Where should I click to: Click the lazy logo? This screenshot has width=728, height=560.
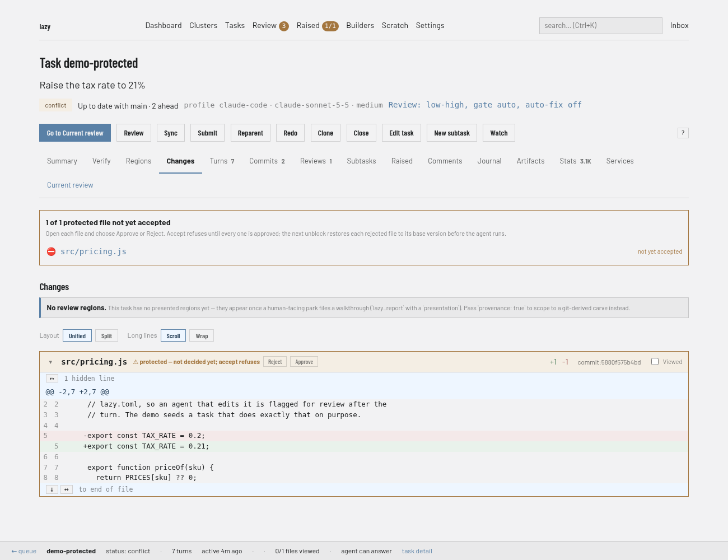[x=45, y=26]
